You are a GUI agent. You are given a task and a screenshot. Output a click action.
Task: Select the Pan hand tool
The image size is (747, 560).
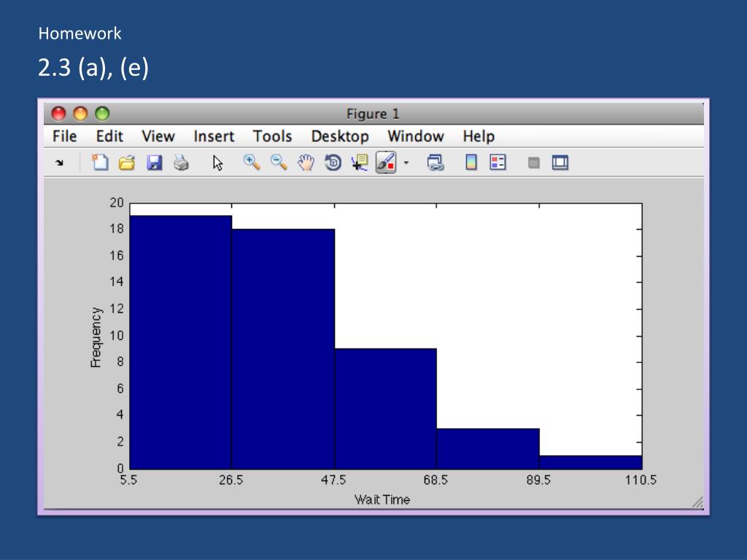(x=306, y=163)
